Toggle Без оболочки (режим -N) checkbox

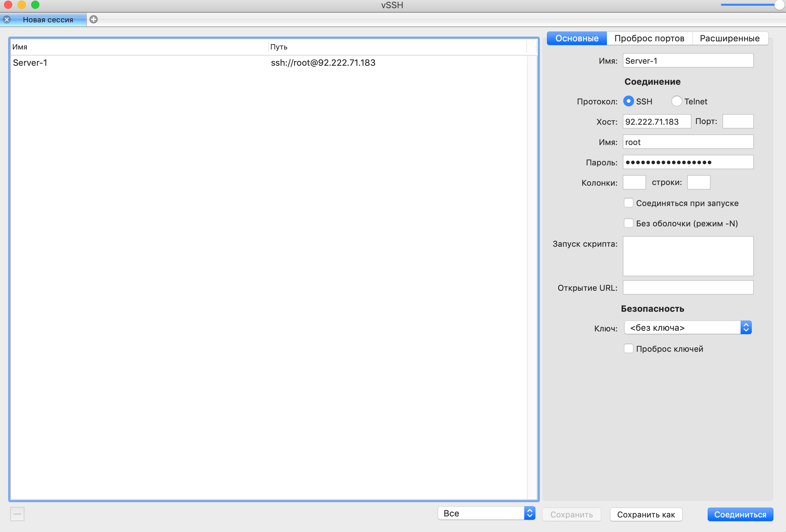(x=629, y=223)
